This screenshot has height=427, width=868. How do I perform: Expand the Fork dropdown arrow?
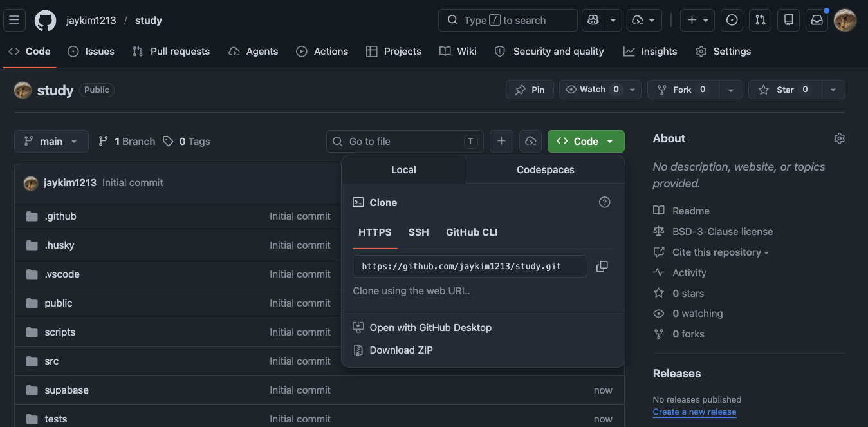pos(731,90)
